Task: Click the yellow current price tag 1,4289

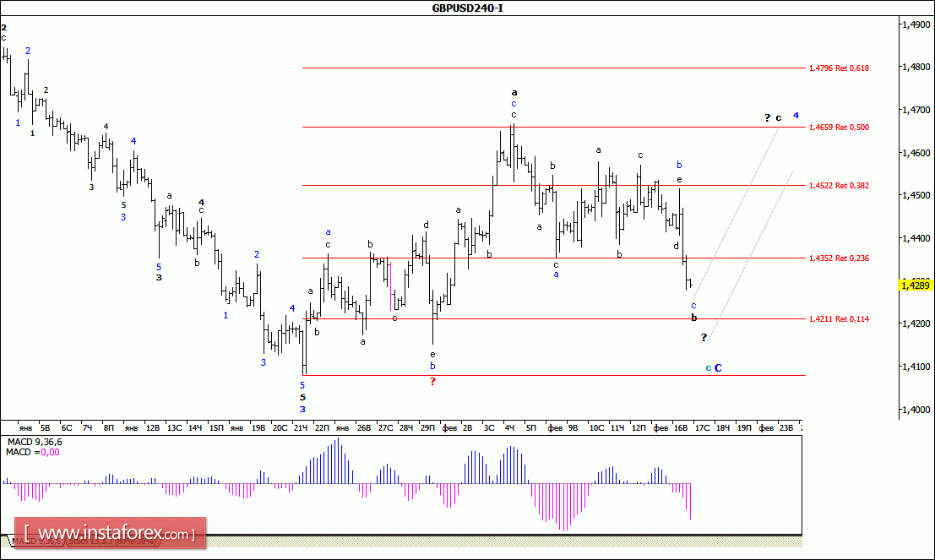Action: [915, 285]
